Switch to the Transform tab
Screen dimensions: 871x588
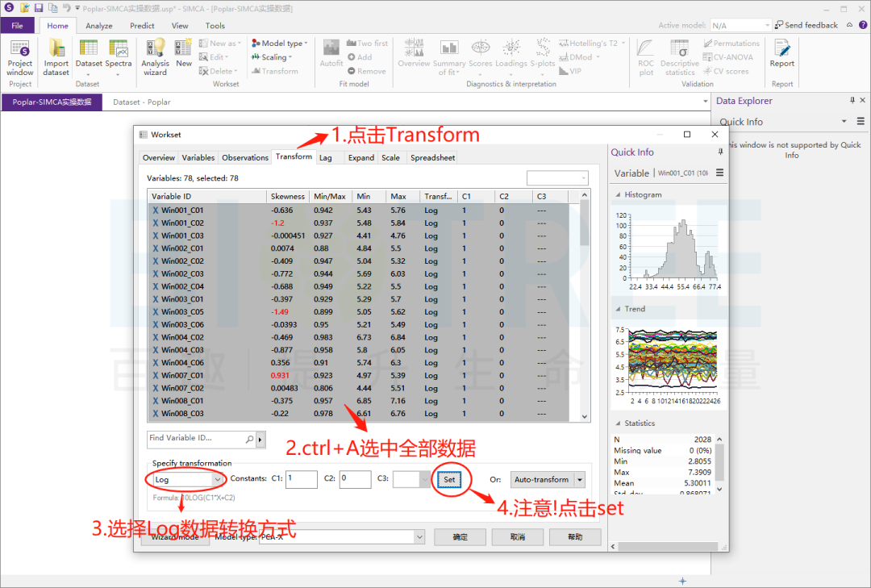pos(294,157)
